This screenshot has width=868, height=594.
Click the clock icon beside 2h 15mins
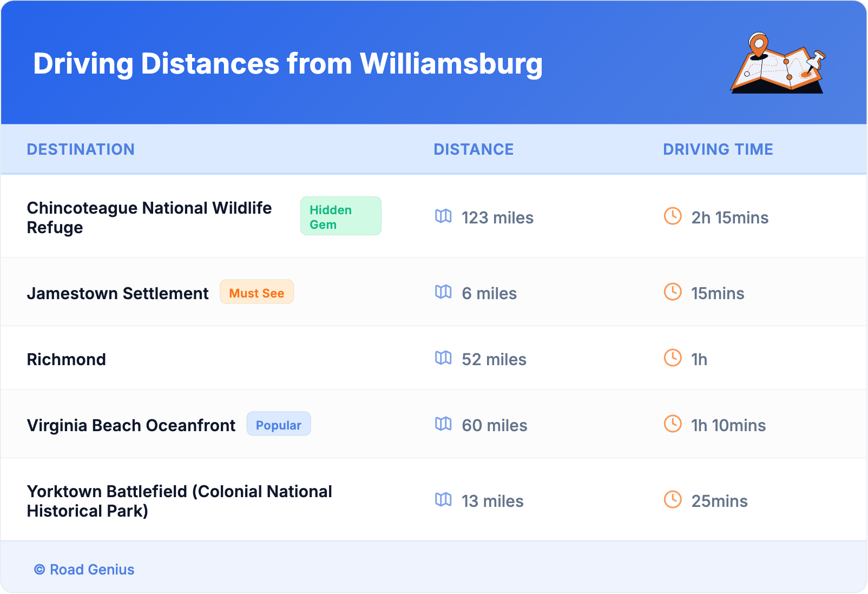point(673,216)
